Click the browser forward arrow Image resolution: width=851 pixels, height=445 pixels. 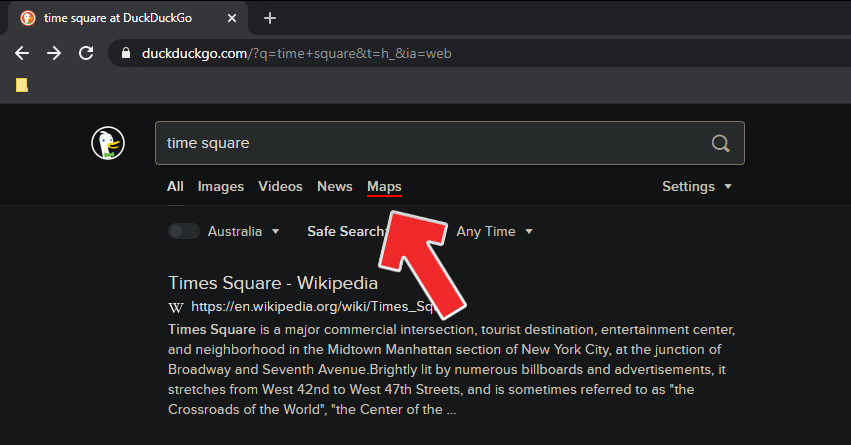pyautogui.click(x=54, y=53)
